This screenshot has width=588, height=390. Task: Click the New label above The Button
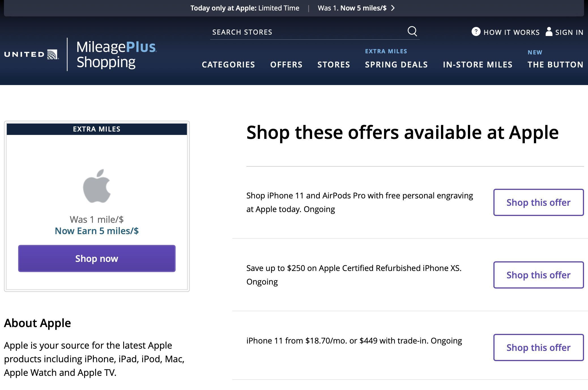coord(535,52)
